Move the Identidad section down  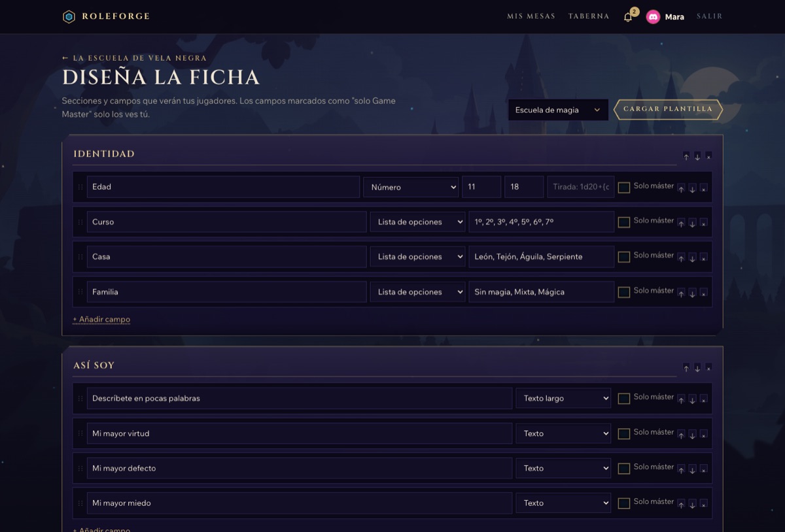(697, 156)
